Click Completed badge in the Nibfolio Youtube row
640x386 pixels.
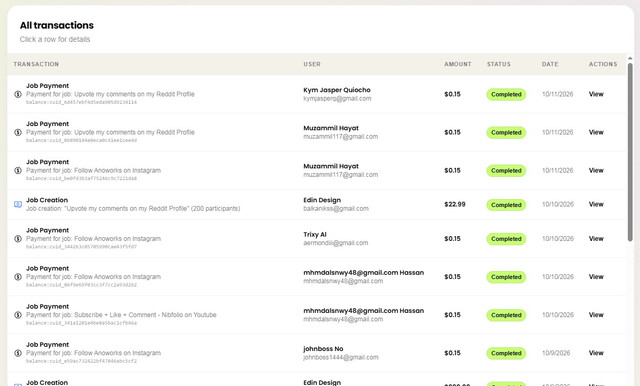pyautogui.click(x=506, y=315)
